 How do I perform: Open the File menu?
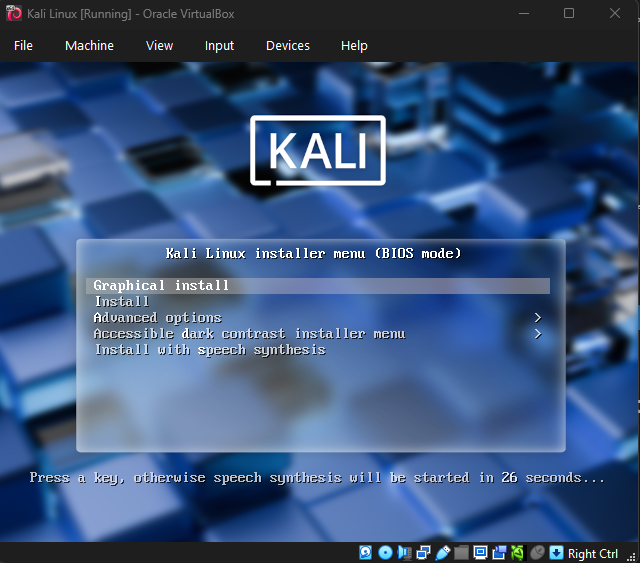tap(23, 45)
